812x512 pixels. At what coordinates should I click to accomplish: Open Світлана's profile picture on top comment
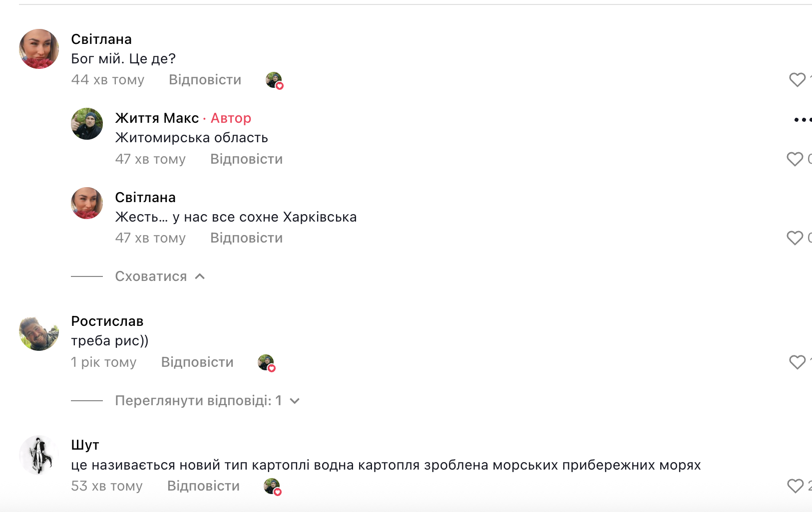coord(39,49)
